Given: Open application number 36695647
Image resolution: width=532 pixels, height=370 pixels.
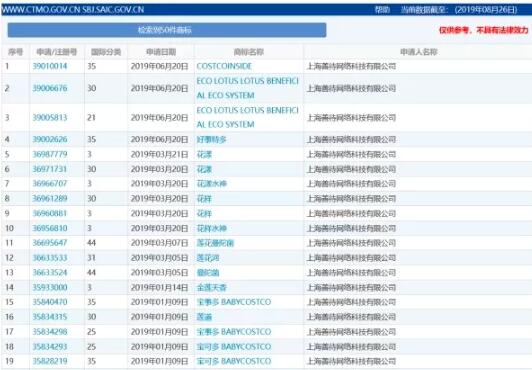Looking at the screenshot, I should [x=50, y=243].
